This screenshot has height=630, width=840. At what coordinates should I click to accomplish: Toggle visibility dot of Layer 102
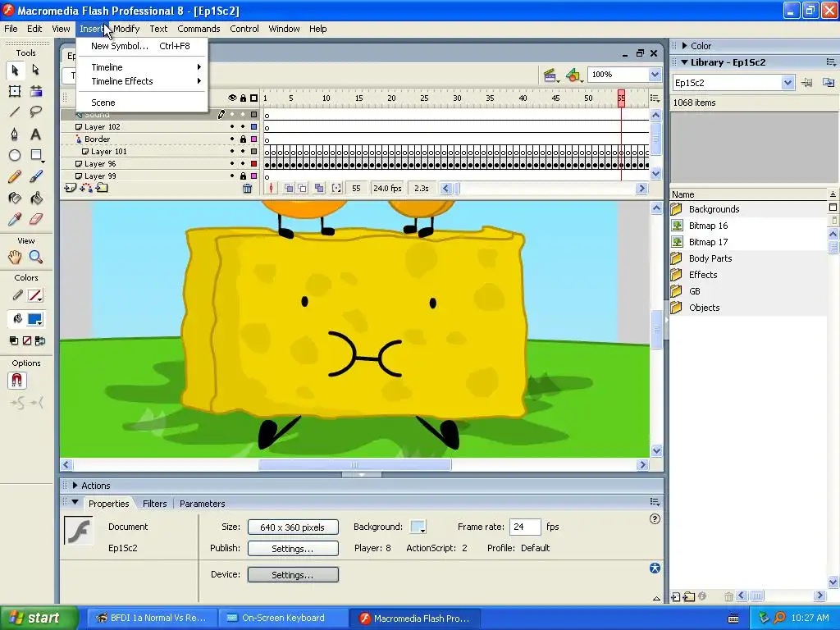point(232,127)
